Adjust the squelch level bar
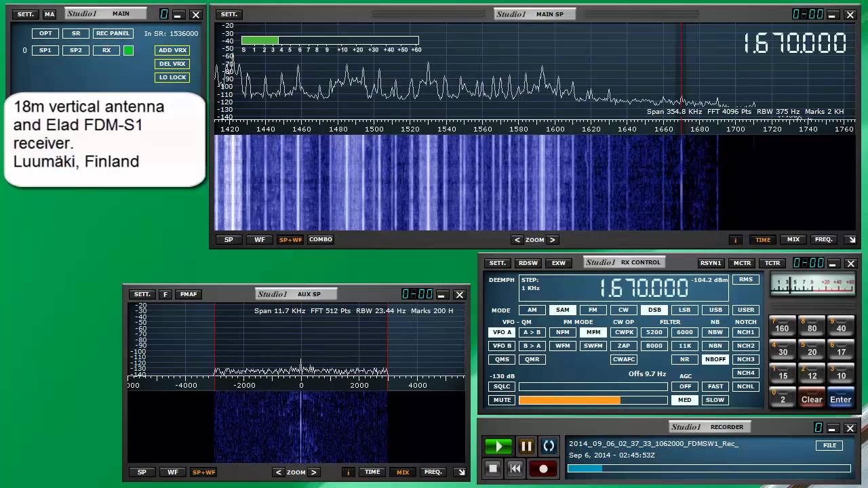Image resolution: width=868 pixels, height=488 pixels. (593, 386)
